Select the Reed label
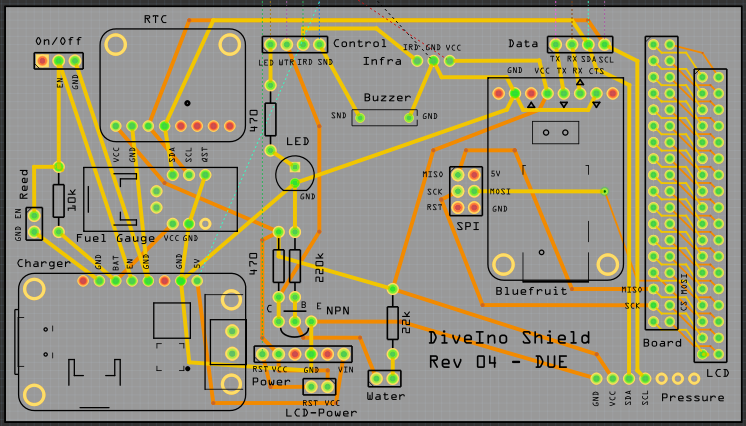 [24, 184]
